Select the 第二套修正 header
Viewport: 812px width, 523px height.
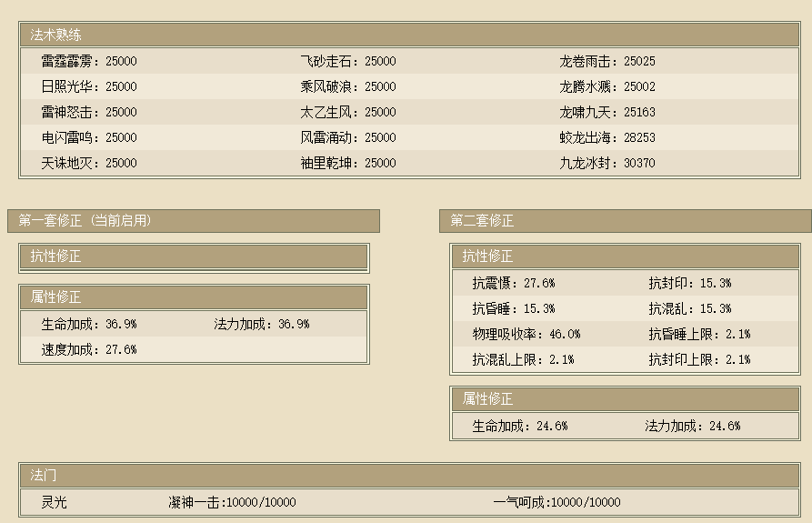pos(482,221)
